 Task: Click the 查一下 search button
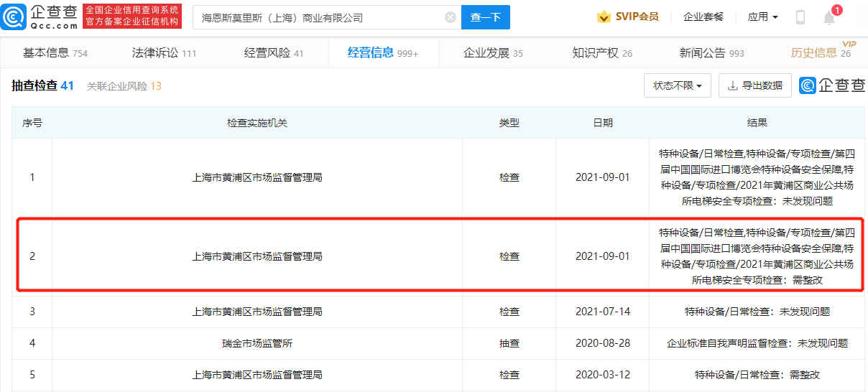point(485,17)
